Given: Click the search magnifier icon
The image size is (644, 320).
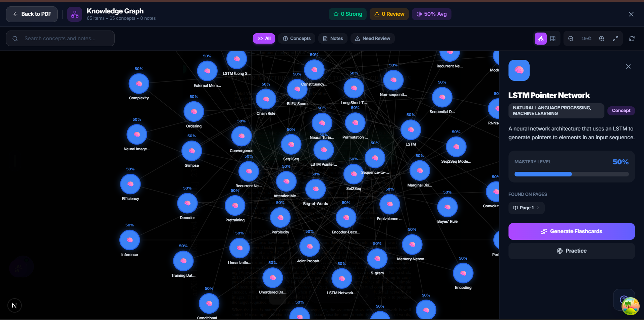Looking at the screenshot, I should (15, 38).
